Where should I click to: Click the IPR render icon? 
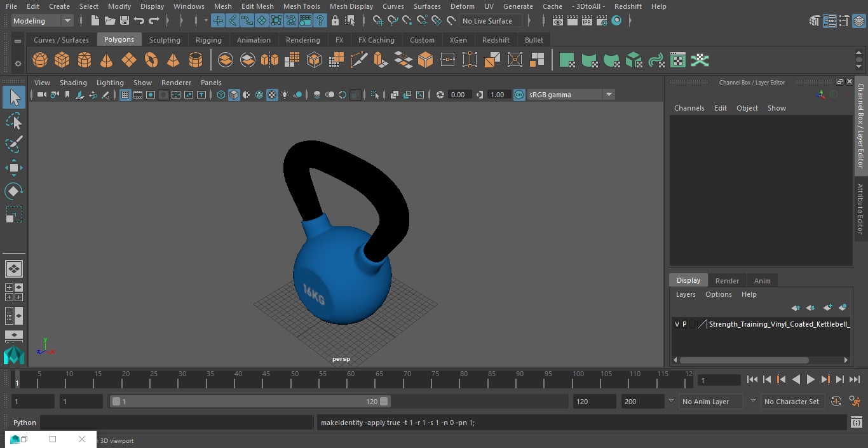point(587,21)
